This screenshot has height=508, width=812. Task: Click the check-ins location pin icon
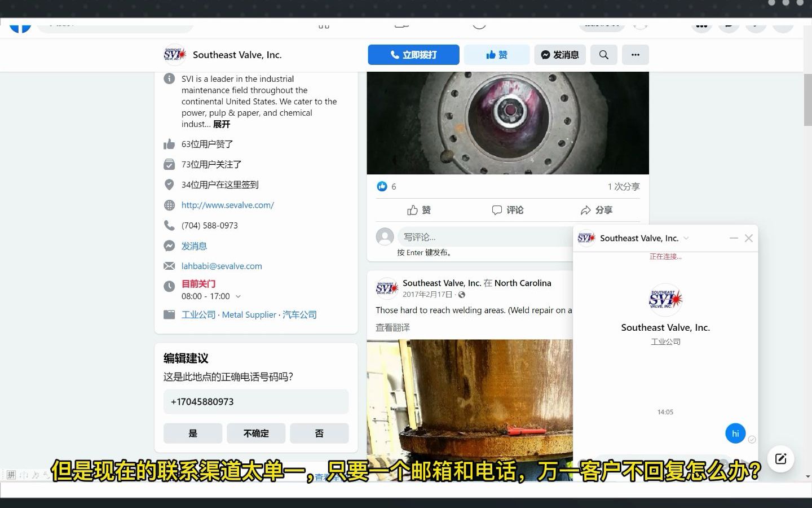169,185
